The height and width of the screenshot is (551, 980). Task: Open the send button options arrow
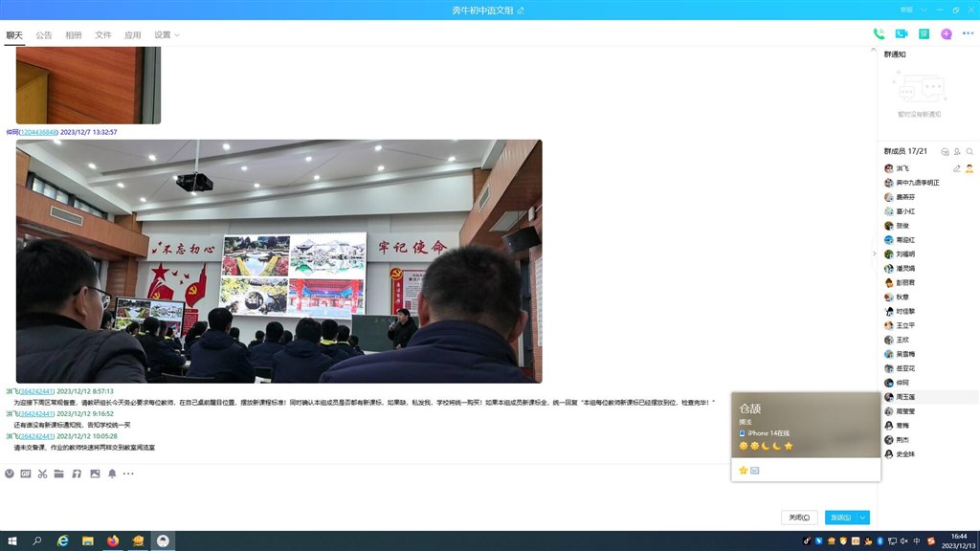pyautogui.click(x=863, y=518)
